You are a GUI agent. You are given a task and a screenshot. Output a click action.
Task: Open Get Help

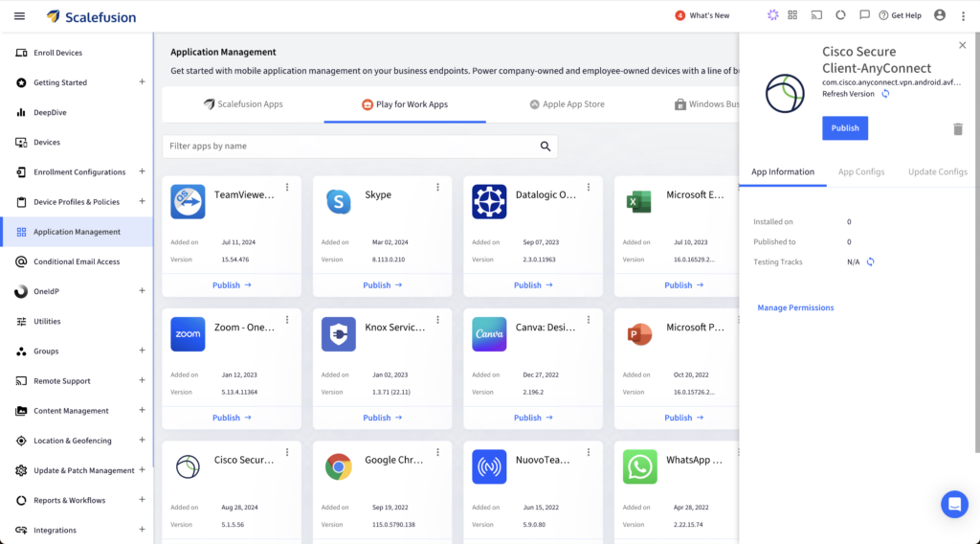[900, 15]
